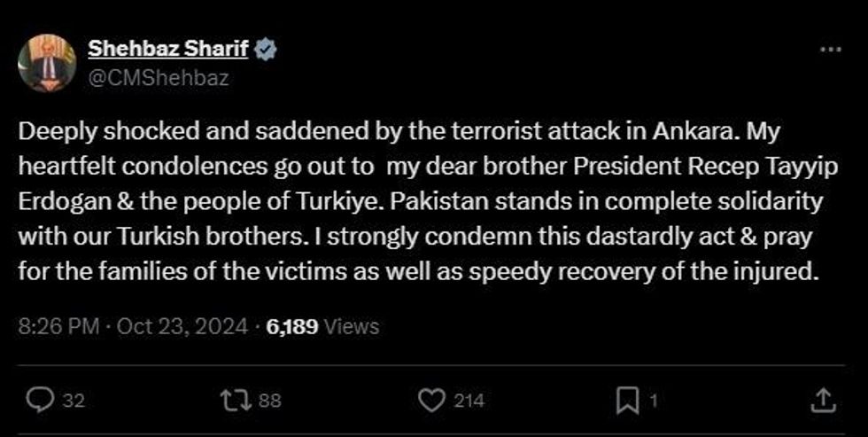View the 6,189 view count
Screen dimensions: 868x437
coord(292,326)
